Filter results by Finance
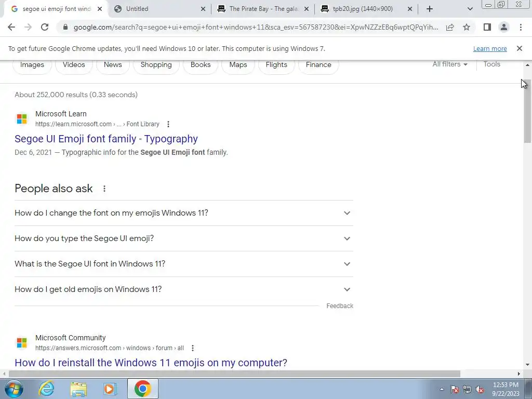This screenshot has height=399, width=532. tap(318, 65)
